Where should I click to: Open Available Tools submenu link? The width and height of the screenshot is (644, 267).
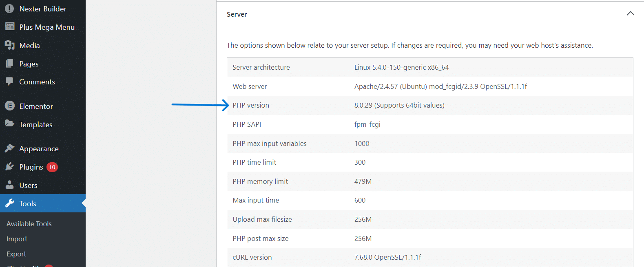point(29,224)
